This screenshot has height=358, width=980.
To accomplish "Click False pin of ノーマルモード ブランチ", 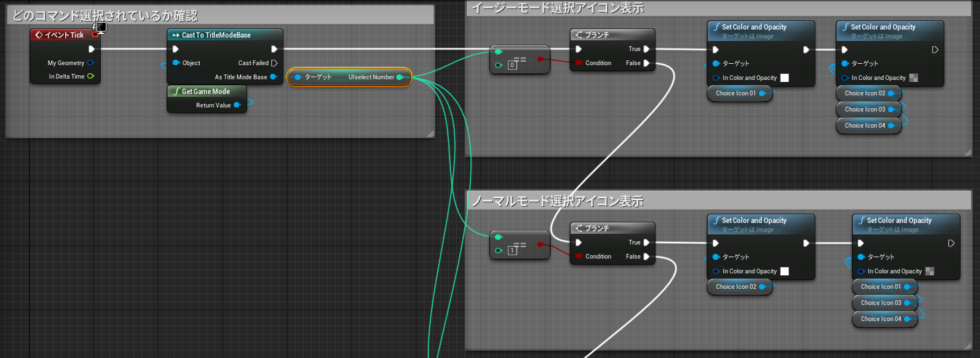I will click(x=646, y=257).
